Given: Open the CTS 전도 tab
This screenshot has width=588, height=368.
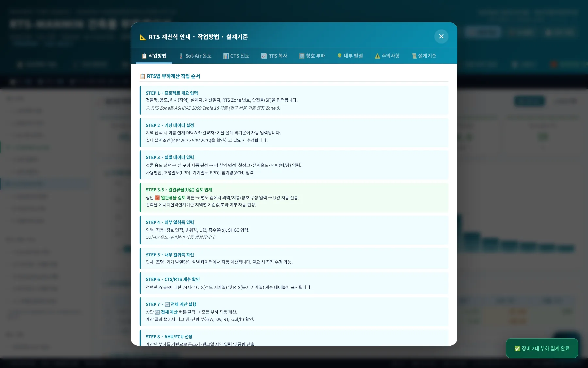Looking at the screenshot, I should (236, 56).
